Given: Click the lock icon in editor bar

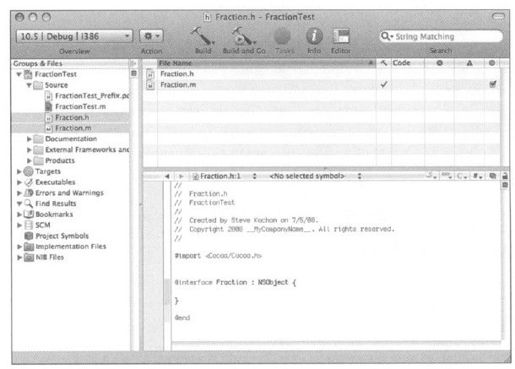Looking at the screenshot, I should tap(505, 176).
